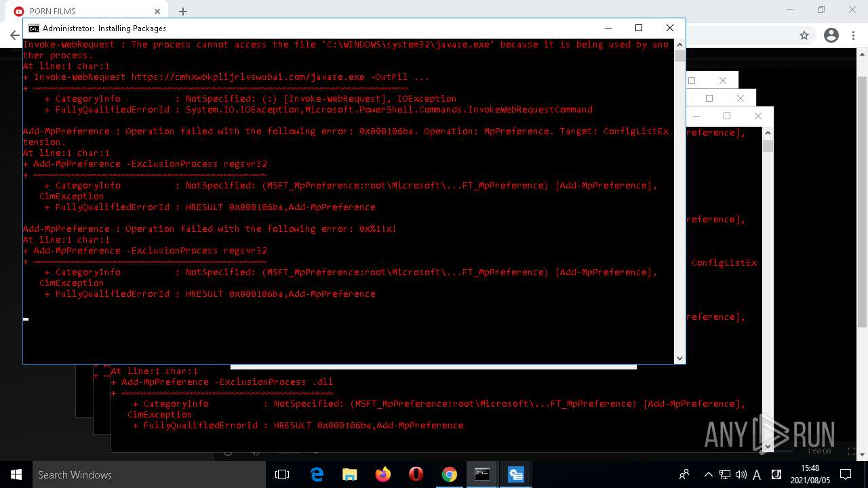Viewport: 868px width, 488px height.
Task: Maximize the frontmost stacked background console
Action: coord(727,116)
